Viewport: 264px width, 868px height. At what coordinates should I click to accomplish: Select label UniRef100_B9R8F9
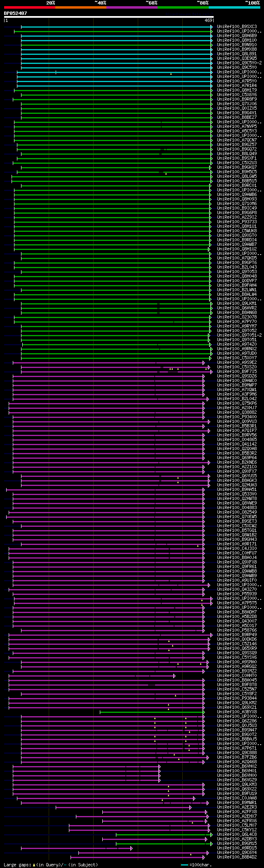[237, 99]
